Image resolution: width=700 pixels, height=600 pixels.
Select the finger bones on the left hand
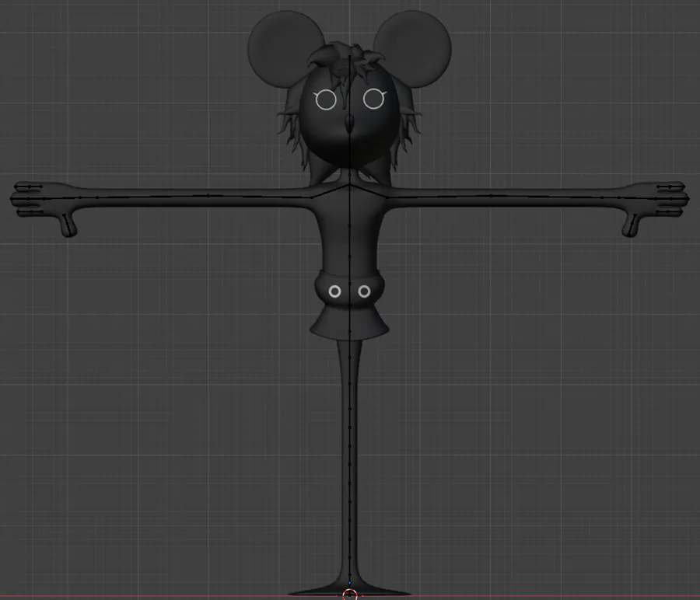(x=29, y=198)
